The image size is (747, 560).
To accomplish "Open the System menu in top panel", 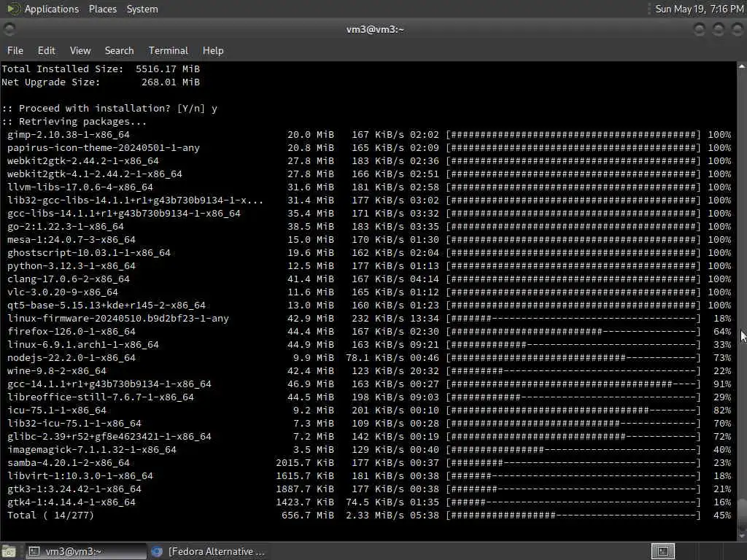I will 142,9.
